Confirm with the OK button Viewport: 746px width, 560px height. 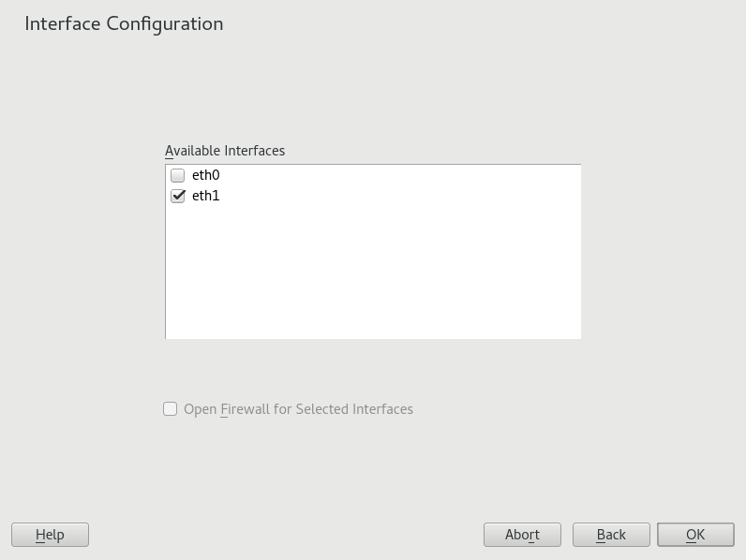695,535
